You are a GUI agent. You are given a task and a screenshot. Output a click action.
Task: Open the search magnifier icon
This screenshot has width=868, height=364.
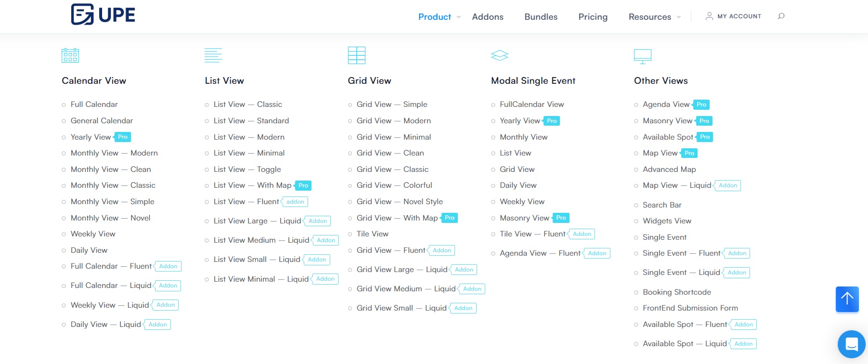click(x=781, y=16)
